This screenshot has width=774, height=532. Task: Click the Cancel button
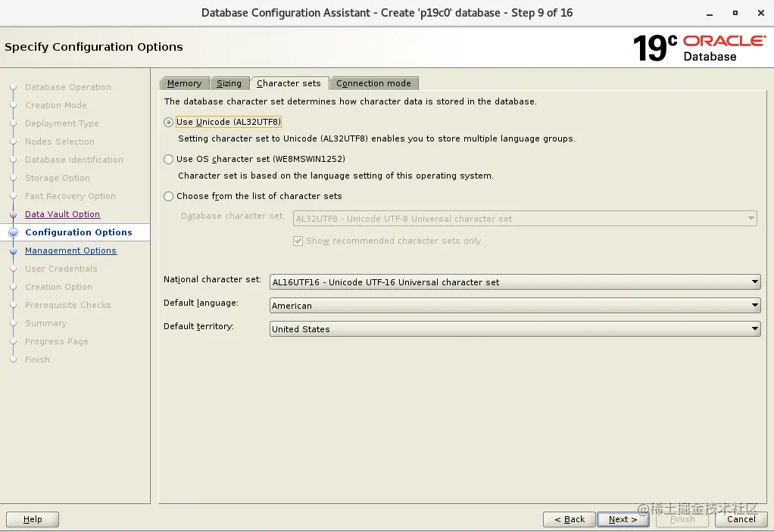[741, 519]
